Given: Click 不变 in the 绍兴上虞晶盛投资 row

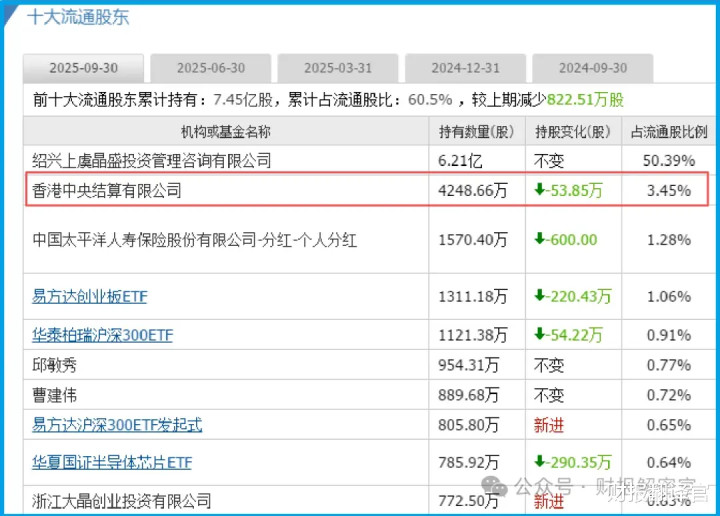Looking at the screenshot, I should [549, 161].
